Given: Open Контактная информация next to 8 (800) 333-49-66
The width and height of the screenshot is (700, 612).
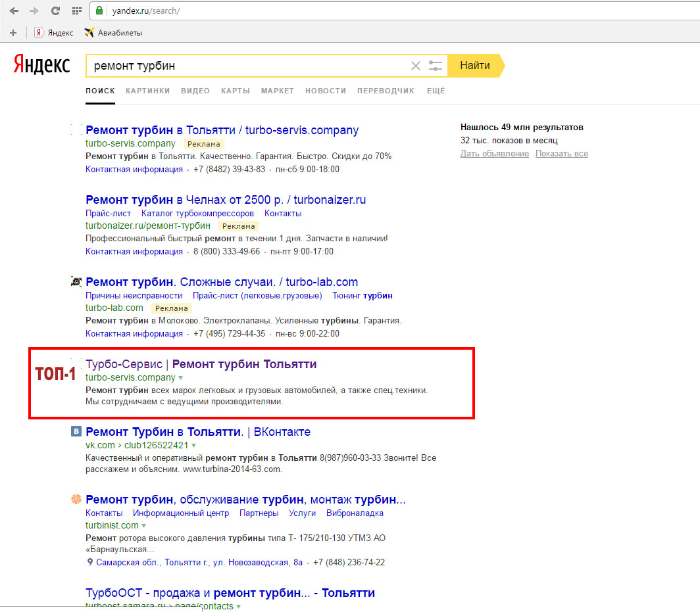Looking at the screenshot, I should (x=134, y=251).
